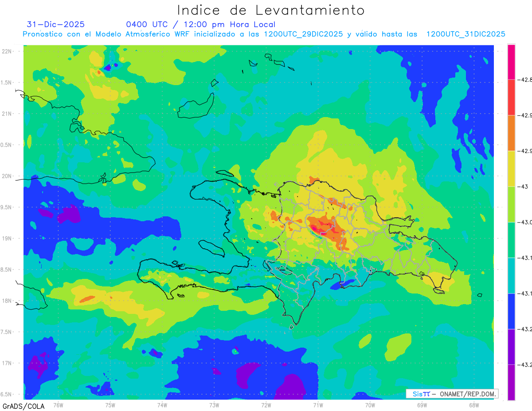
Task: Pick the lime-green swatch in color scale
Action: click(512, 204)
